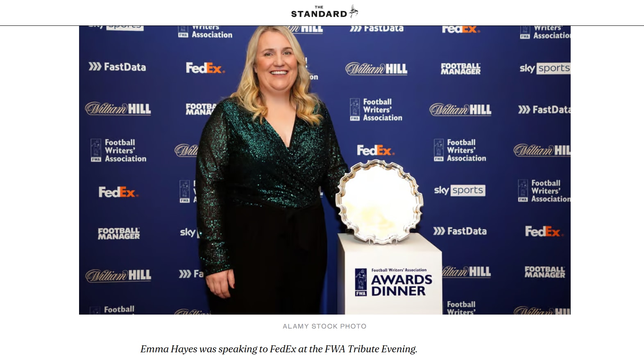Click FastData logo beside the white plinth top
The width and height of the screenshot is (644, 356).
coord(460,231)
